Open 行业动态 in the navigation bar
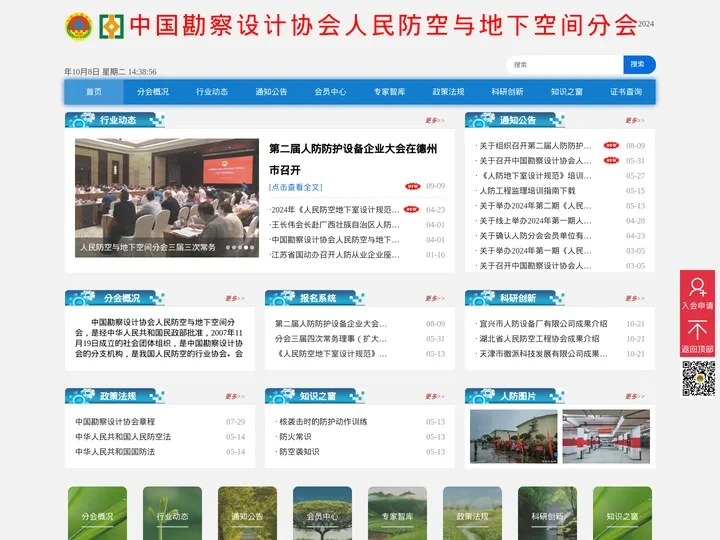Viewport: 720px width, 540px height. click(212, 92)
